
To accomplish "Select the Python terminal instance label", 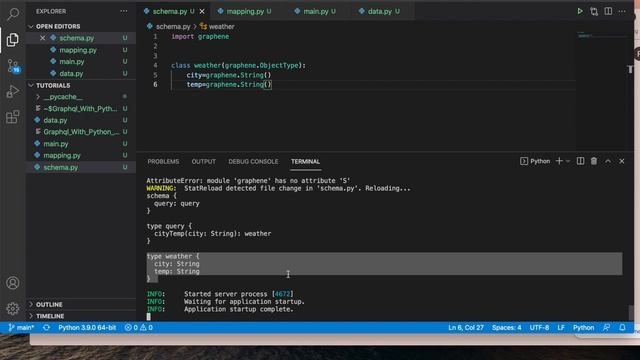I will coord(535,161).
